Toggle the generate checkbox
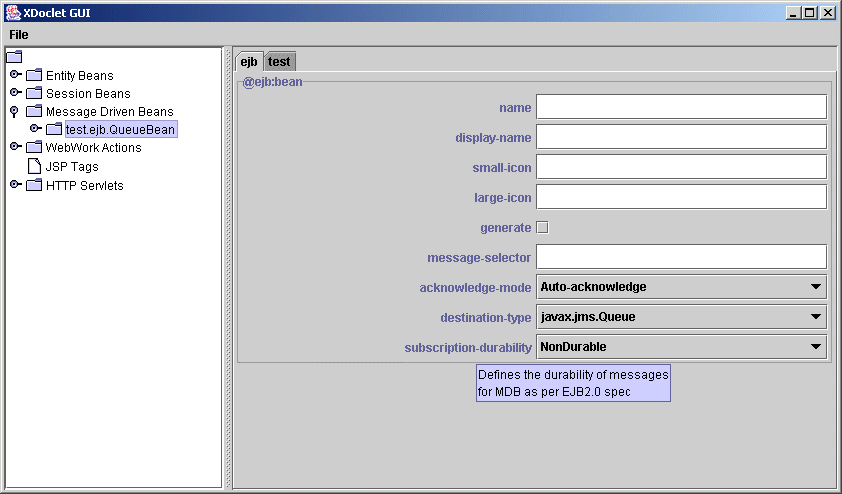Image resolution: width=842 pixels, height=494 pixels. 542,228
